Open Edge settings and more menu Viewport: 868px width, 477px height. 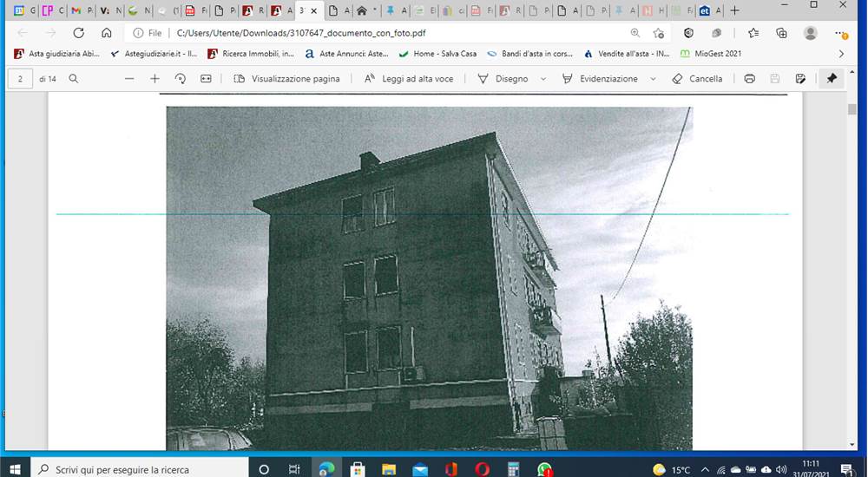click(x=841, y=34)
